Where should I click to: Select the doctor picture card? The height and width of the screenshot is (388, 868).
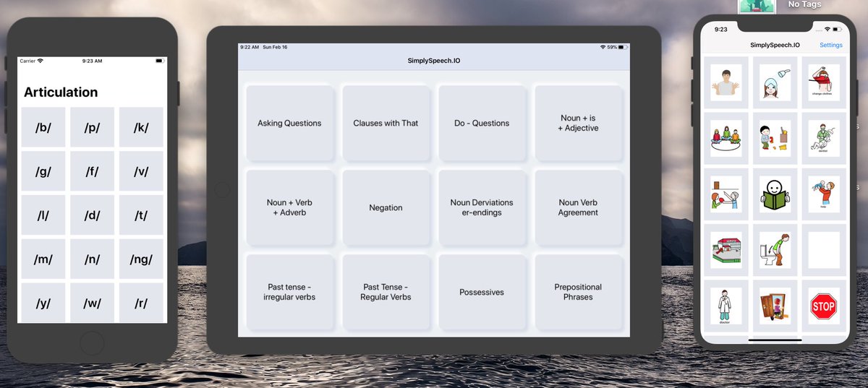(726, 306)
